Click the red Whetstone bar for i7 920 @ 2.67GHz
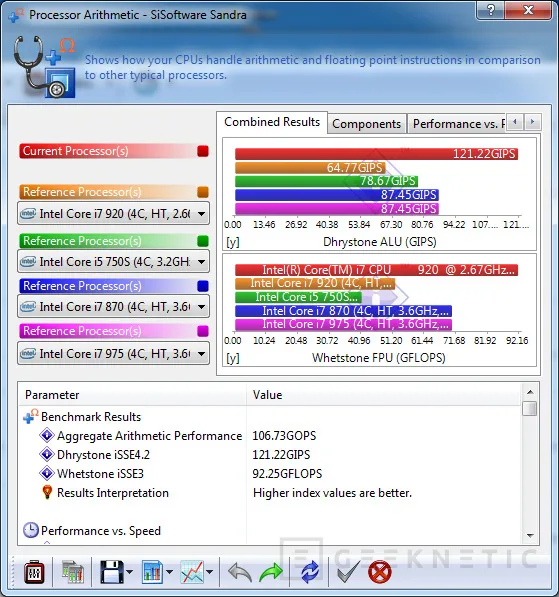Screen dimensions: 559x597 (x=376, y=270)
